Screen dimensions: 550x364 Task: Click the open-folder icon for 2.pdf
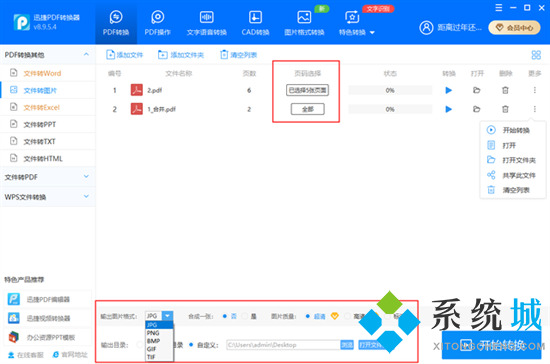click(476, 90)
